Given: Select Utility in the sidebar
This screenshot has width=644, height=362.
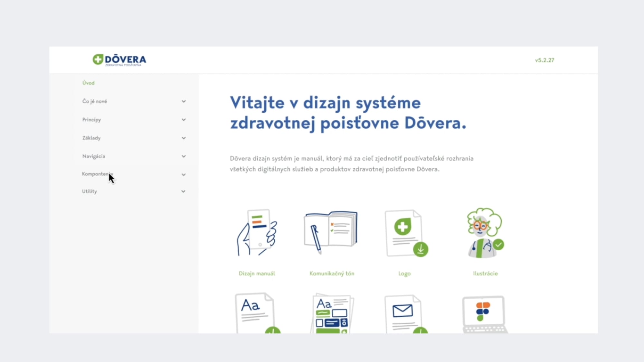Looking at the screenshot, I should (x=89, y=191).
